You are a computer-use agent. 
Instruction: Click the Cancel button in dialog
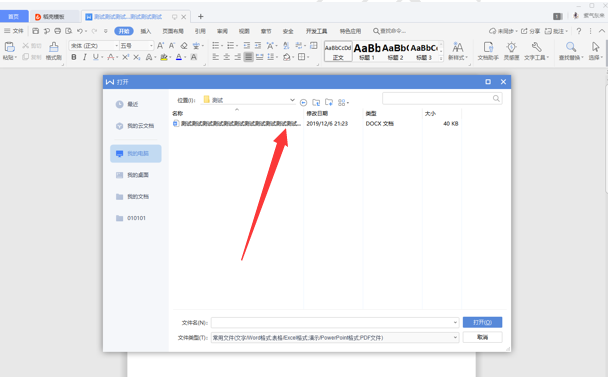tap(482, 337)
